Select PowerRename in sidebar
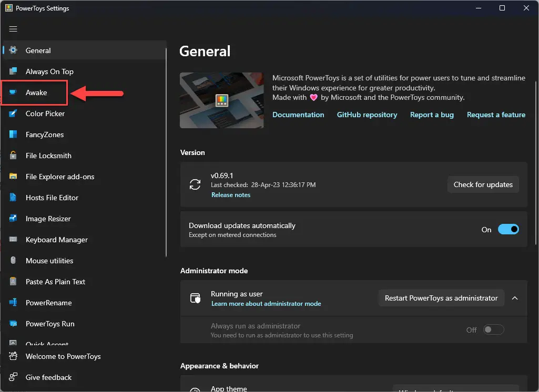 [x=84, y=303]
